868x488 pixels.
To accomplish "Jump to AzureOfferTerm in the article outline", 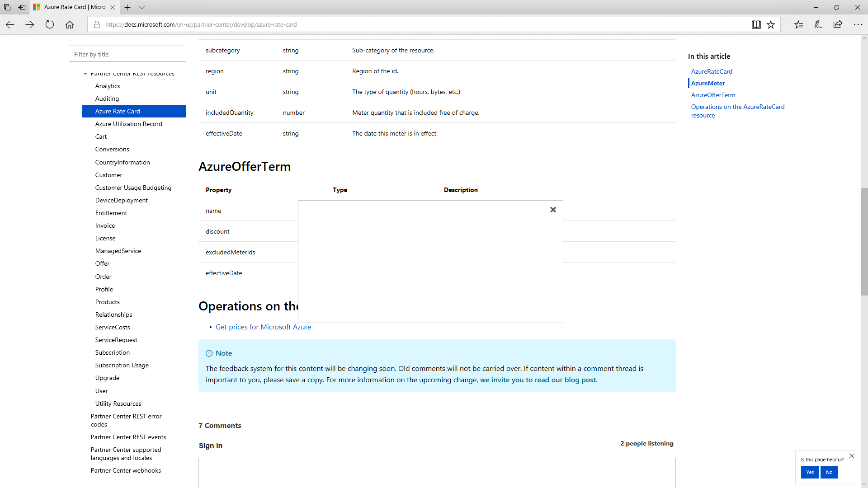I will [x=713, y=95].
